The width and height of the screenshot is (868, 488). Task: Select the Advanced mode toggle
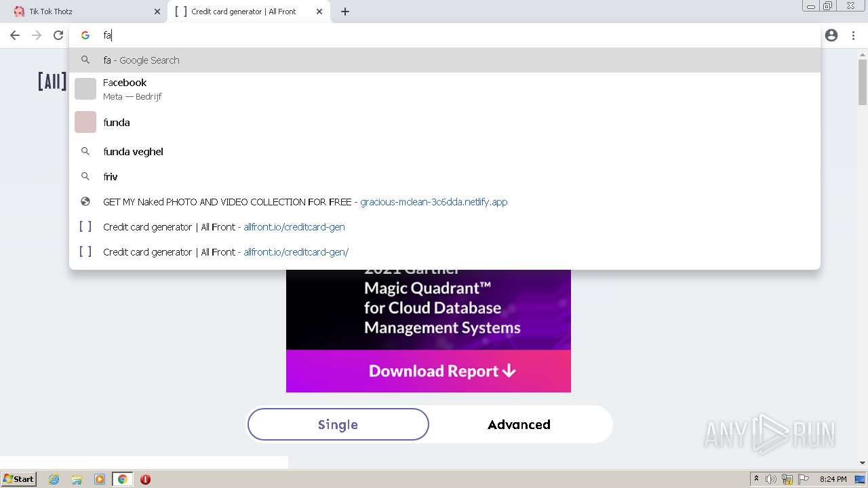(x=519, y=424)
